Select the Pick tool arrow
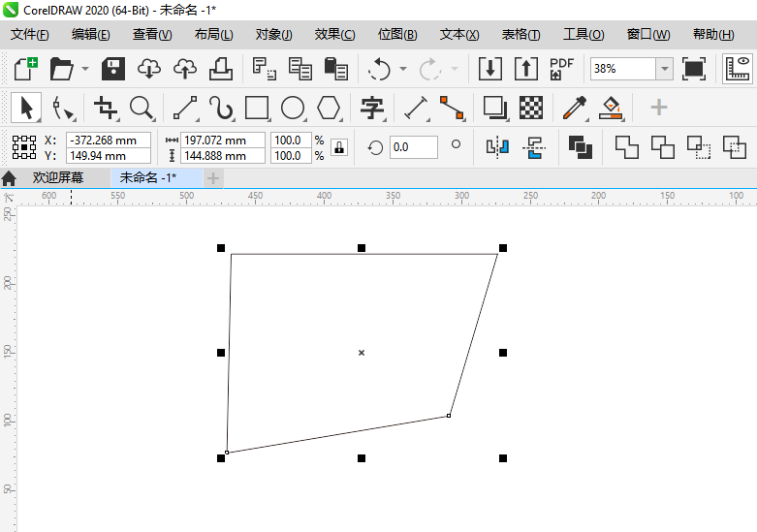This screenshot has height=532, width=757. [x=26, y=107]
